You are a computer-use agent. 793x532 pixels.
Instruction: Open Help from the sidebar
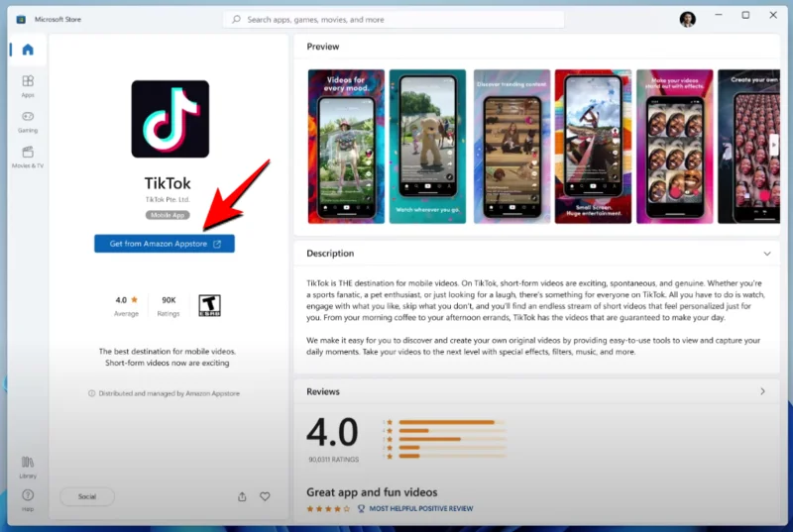[x=28, y=500]
